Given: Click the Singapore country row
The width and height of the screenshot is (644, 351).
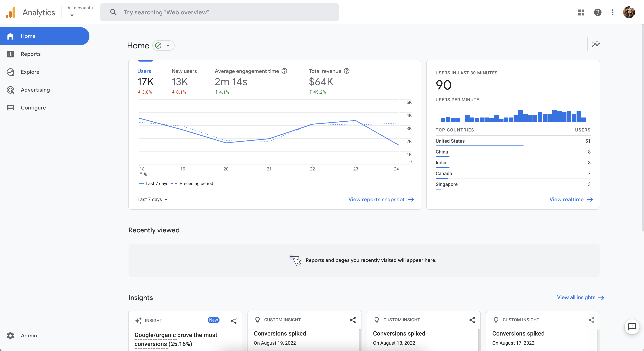Looking at the screenshot, I should (513, 184).
